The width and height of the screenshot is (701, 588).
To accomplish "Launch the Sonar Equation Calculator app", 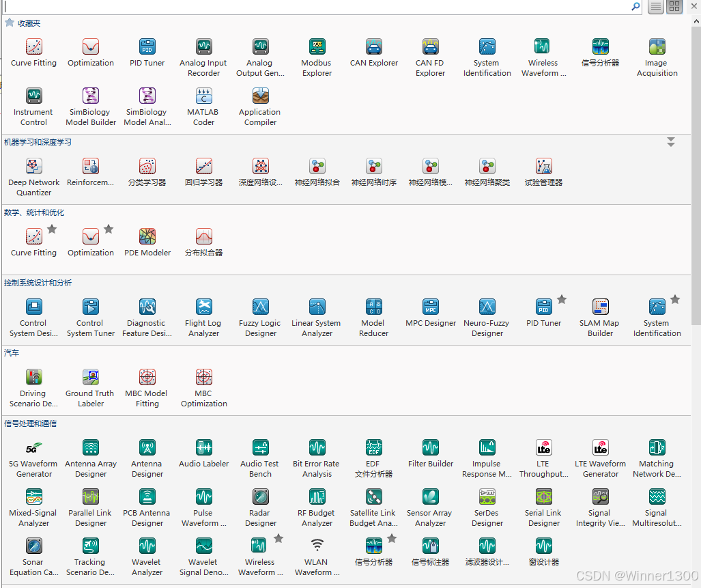I will coord(33,557).
